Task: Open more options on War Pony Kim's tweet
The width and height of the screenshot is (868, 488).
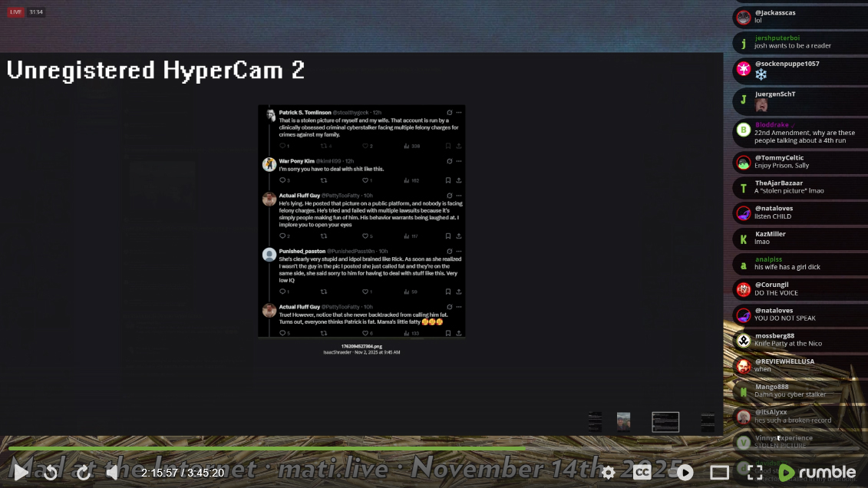Action: coord(459,161)
